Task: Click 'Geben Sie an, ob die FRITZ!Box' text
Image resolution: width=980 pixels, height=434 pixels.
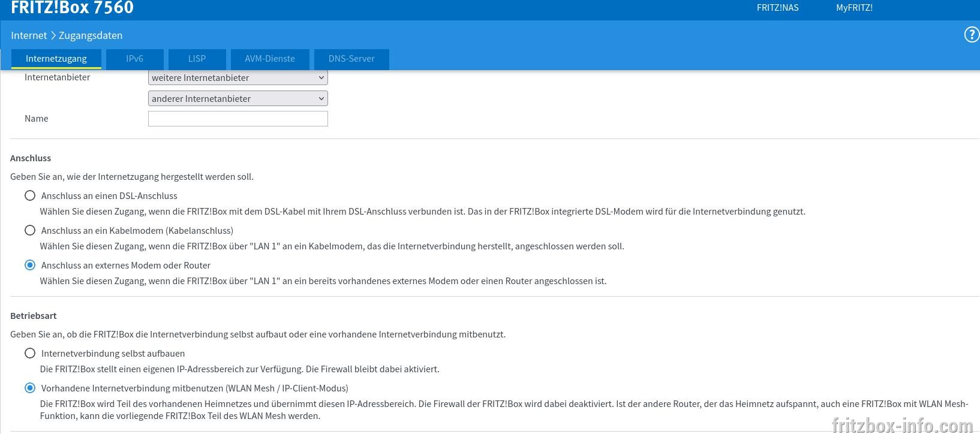Action: [258, 334]
